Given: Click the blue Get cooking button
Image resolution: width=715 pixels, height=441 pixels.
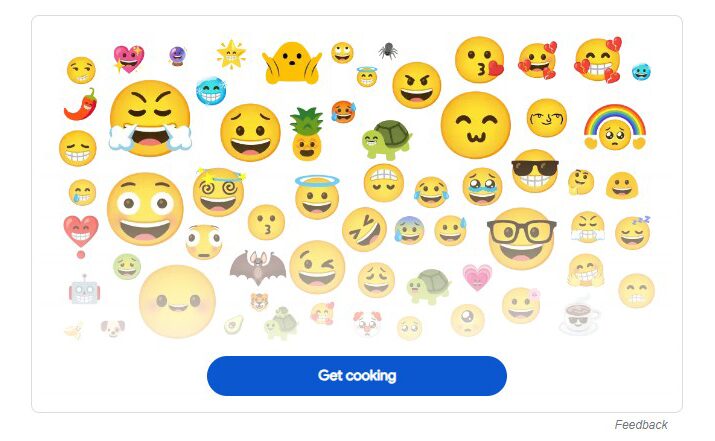Looking at the screenshot, I should tap(357, 375).
